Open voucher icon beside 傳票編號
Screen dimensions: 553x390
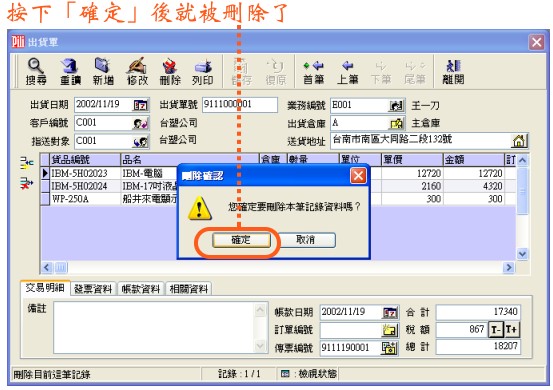tap(389, 348)
